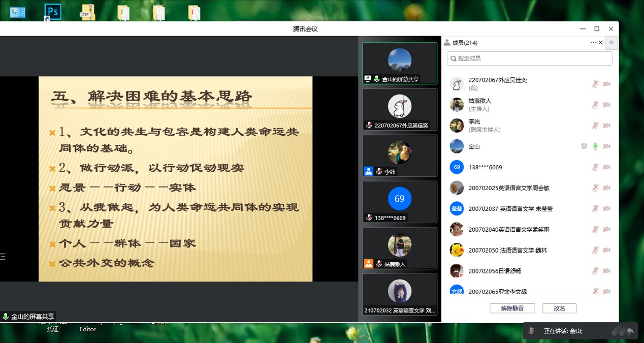The width and height of the screenshot is (644, 343).
Task: Select member 200702050 法语语言文学 魏林
Action: click(508, 250)
